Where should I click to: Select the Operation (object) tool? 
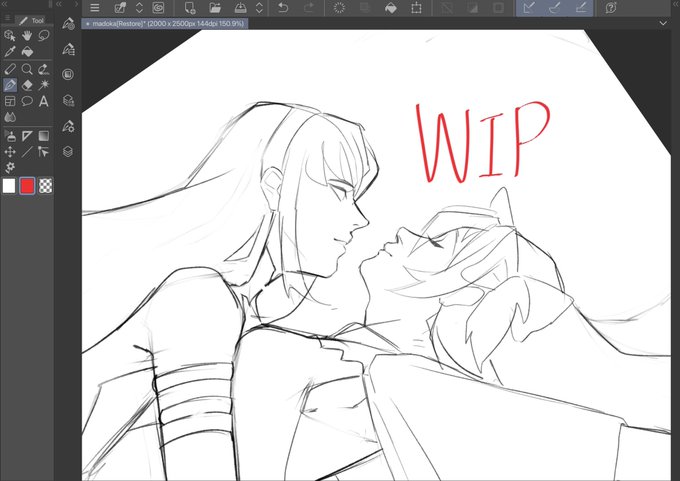tap(10, 35)
